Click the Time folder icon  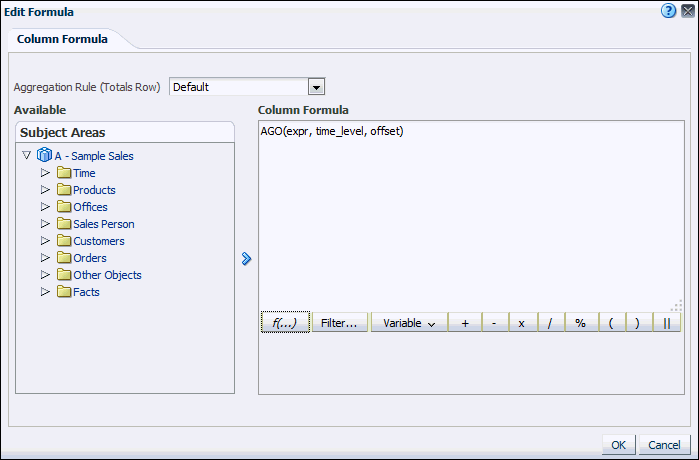64,172
